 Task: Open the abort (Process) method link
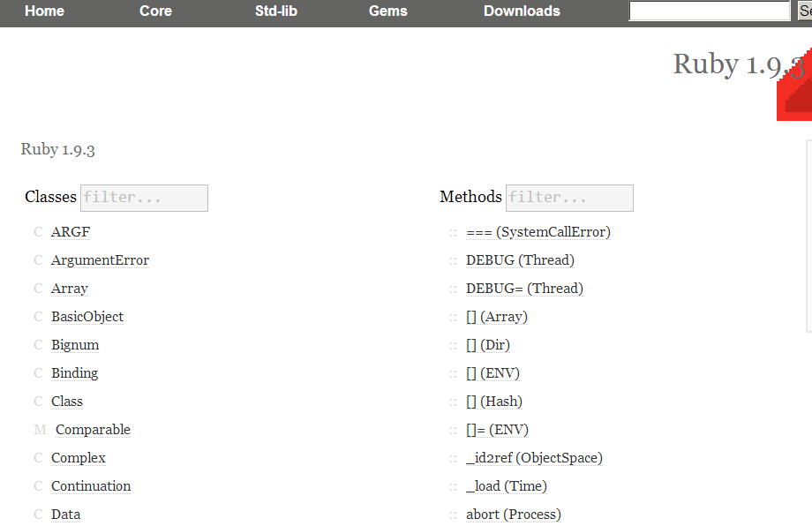coord(513,515)
